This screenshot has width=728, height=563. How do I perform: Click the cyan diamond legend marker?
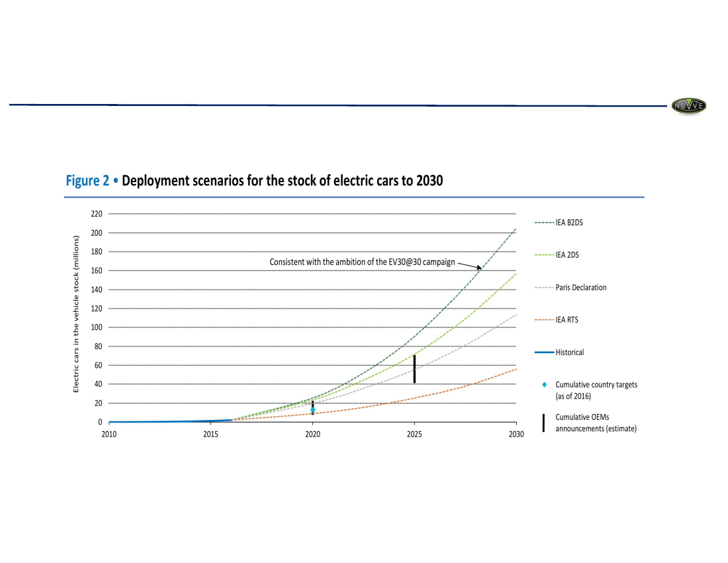[x=545, y=385]
